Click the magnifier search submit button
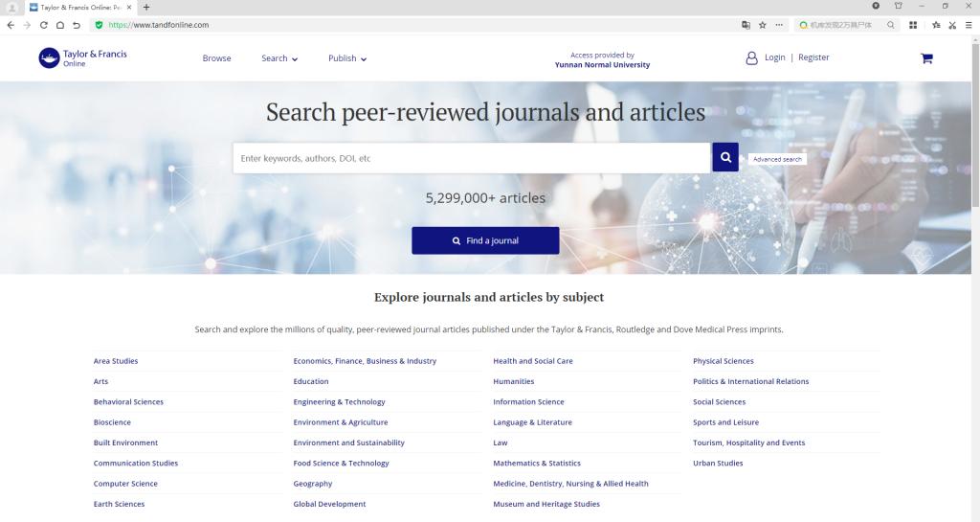Image resolution: width=980 pixels, height=522 pixels. (x=725, y=157)
